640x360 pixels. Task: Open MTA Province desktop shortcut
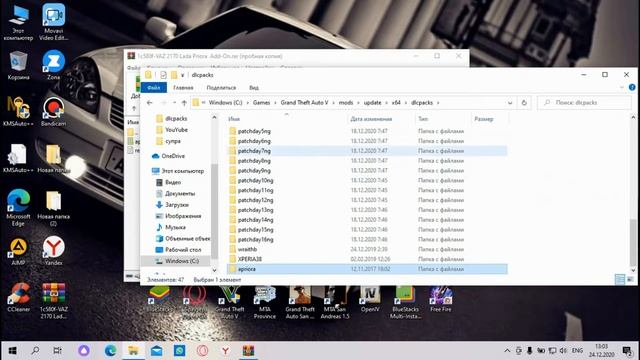coord(264,302)
